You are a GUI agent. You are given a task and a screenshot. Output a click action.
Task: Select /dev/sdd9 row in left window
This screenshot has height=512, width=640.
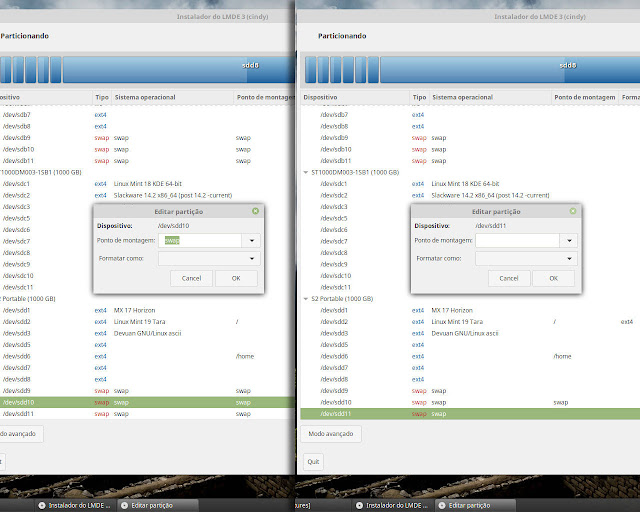147,391
